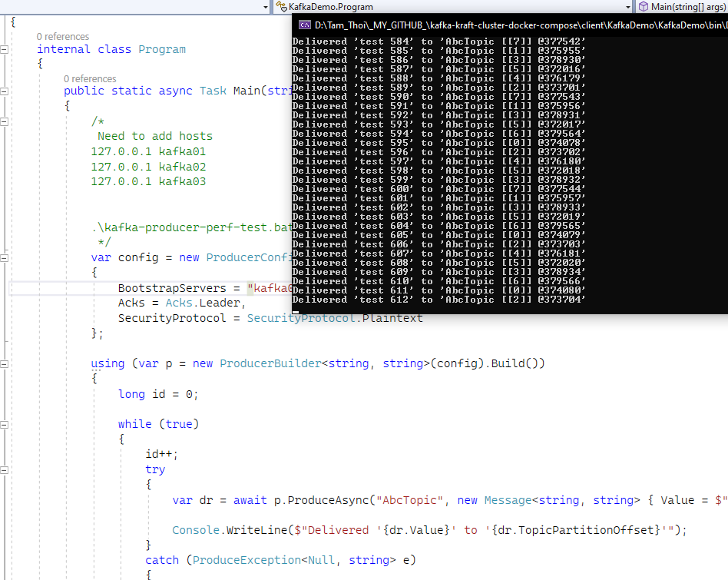Collapse the using ProducerBuilder block

pyautogui.click(x=4, y=364)
